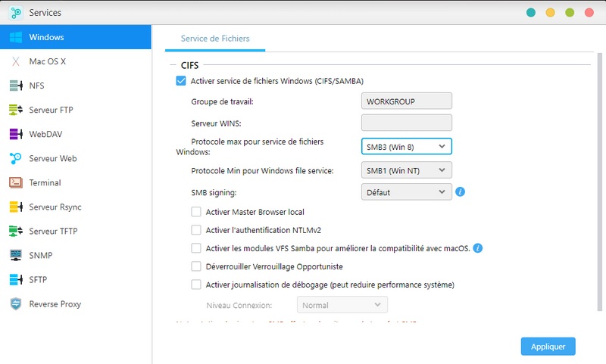Open the Mac OS X service icon

[15, 61]
